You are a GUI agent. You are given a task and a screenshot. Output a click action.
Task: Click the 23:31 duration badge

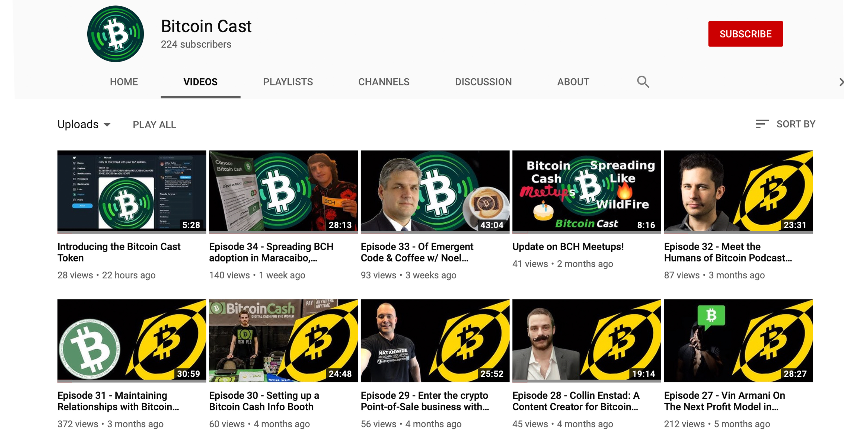(795, 225)
